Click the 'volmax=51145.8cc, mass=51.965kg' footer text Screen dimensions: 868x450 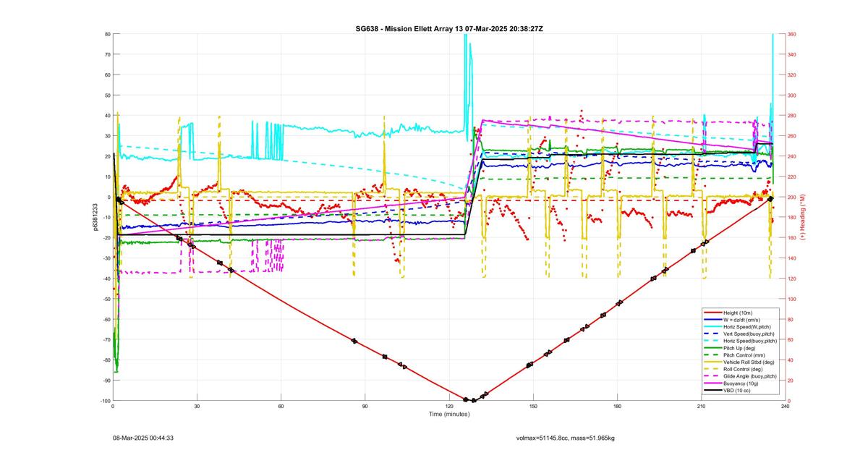565,438
